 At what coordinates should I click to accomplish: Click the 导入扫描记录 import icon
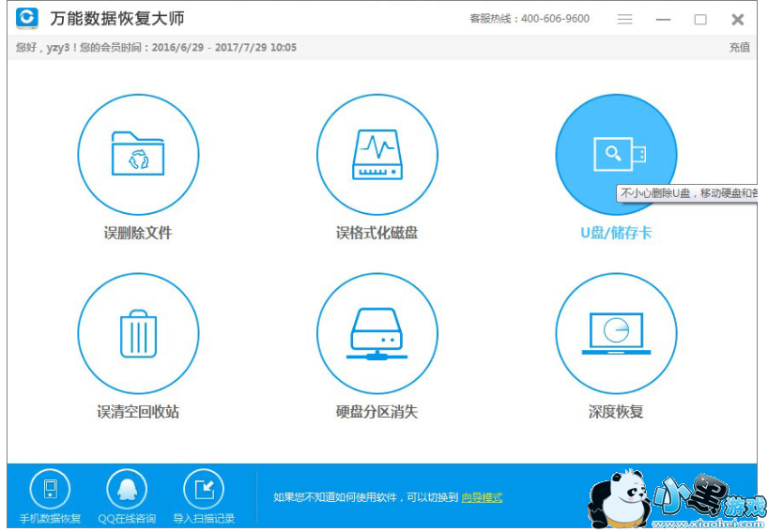(204, 489)
